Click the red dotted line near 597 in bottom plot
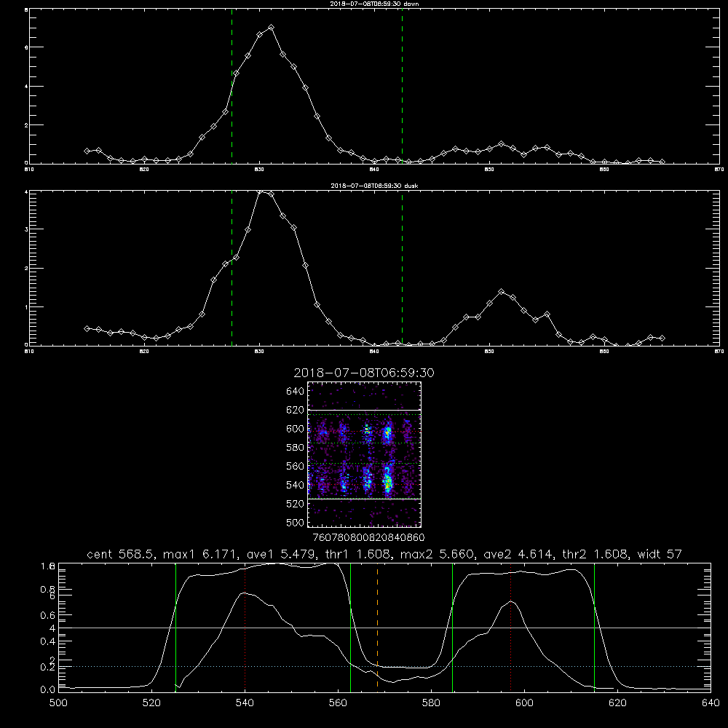Screen dimensions: 728x728 (511, 628)
